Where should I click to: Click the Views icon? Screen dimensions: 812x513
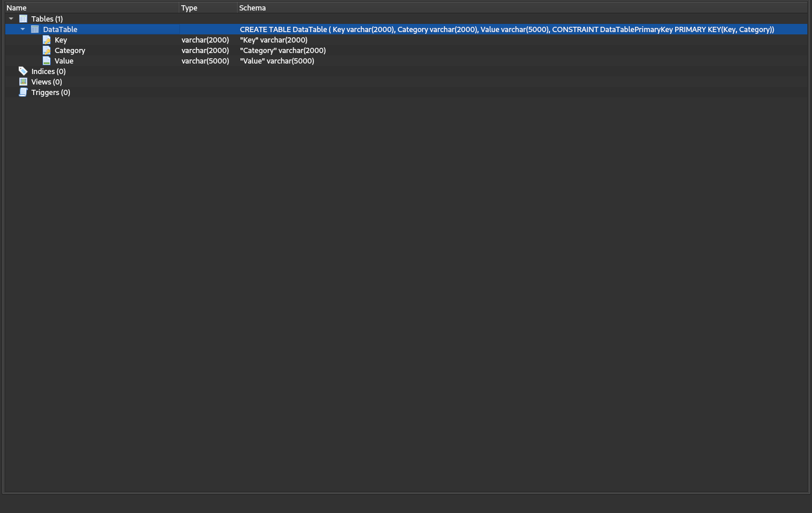click(23, 82)
